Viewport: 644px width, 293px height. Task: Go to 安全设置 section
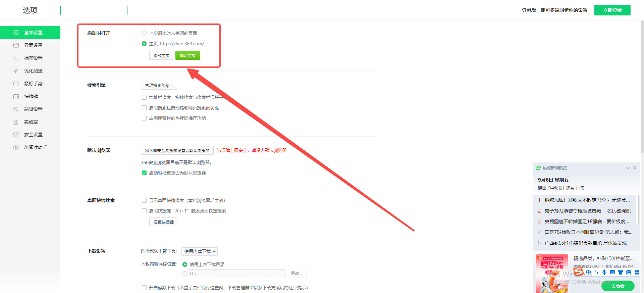coord(30,135)
